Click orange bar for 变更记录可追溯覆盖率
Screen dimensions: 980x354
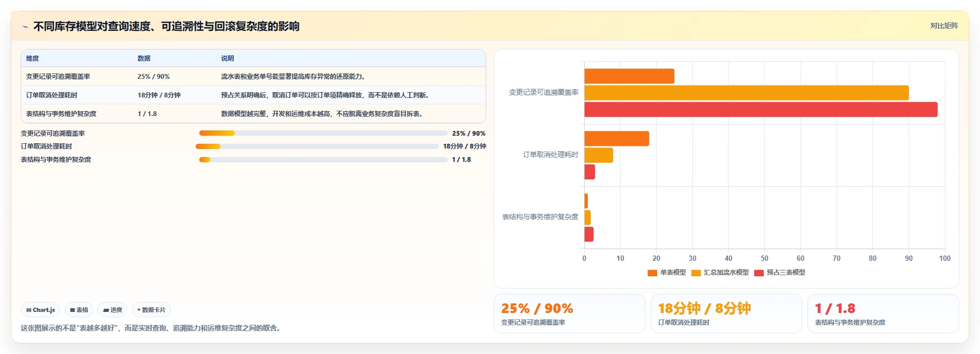pos(629,76)
